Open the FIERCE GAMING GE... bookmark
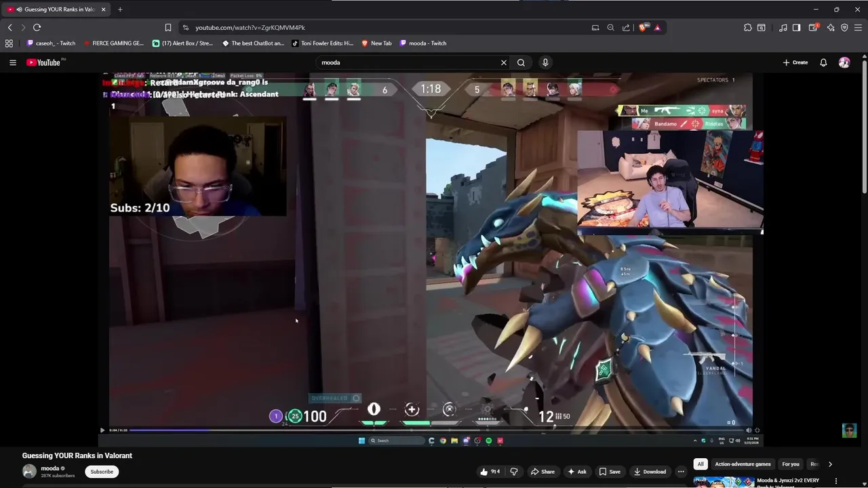Image resolution: width=868 pixels, height=488 pixels. pos(114,43)
